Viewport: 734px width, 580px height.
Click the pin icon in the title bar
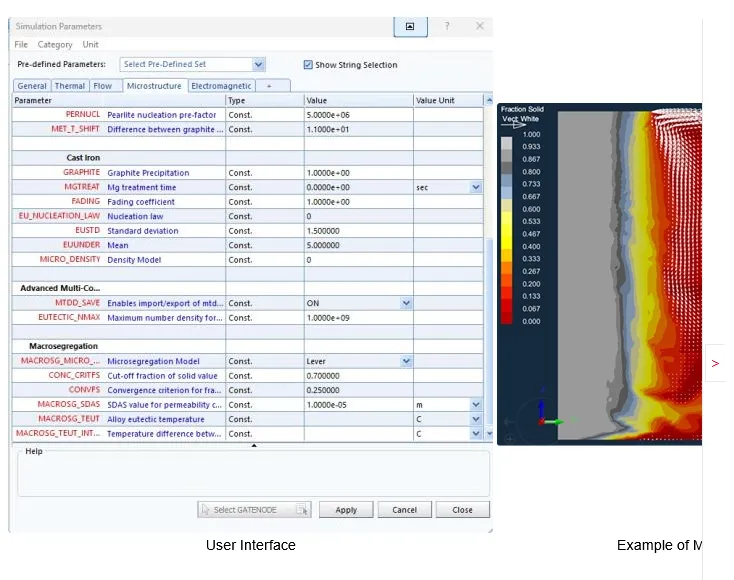pyautogui.click(x=410, y=26)
